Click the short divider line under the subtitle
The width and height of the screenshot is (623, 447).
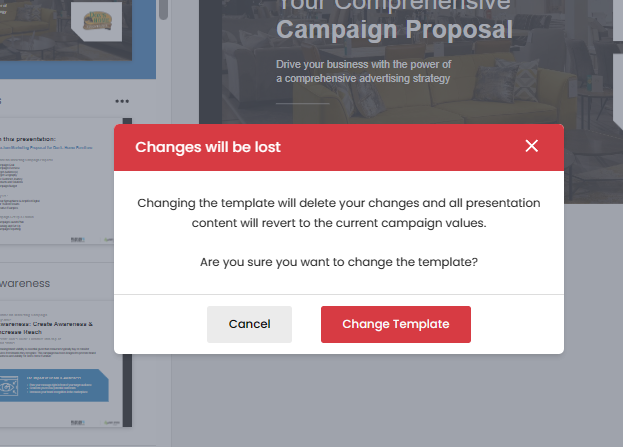pos(302,103)
